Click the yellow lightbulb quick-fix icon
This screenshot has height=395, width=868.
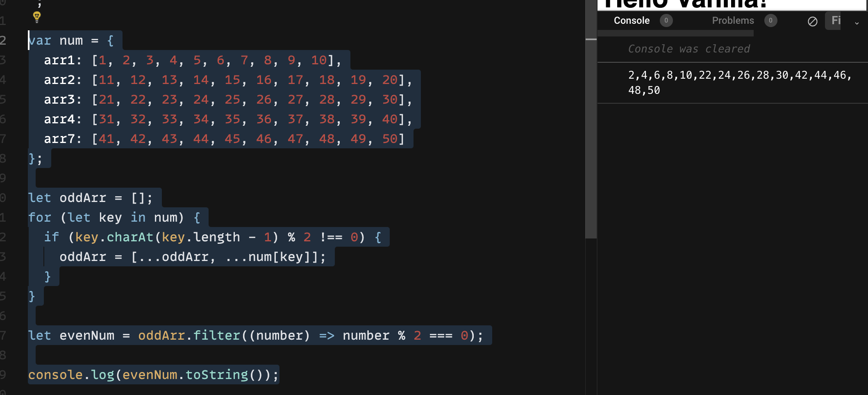click(x=37, y=17)
